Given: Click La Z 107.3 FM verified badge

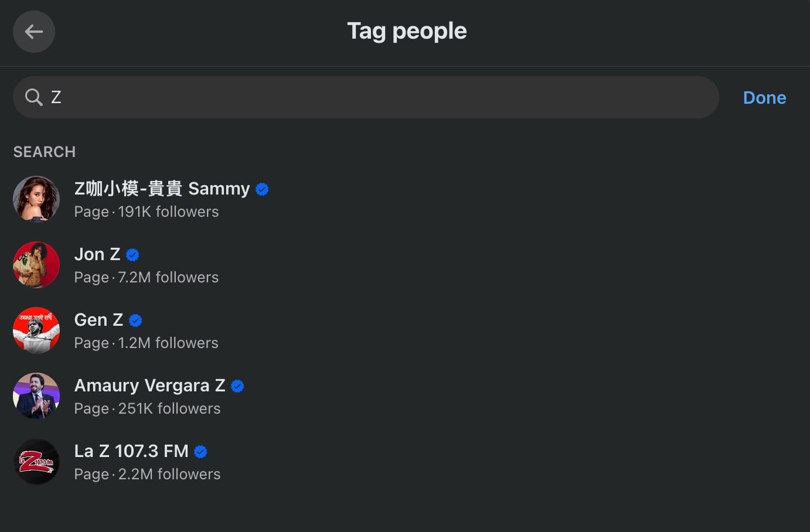Looking at the screenshot, I should point(200,452).
